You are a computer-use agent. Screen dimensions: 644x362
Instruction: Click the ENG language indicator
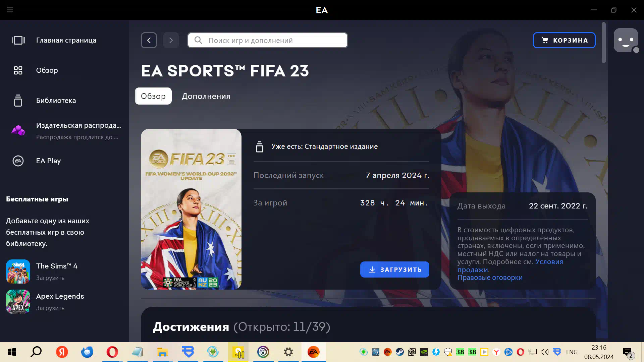coord(572,352)
